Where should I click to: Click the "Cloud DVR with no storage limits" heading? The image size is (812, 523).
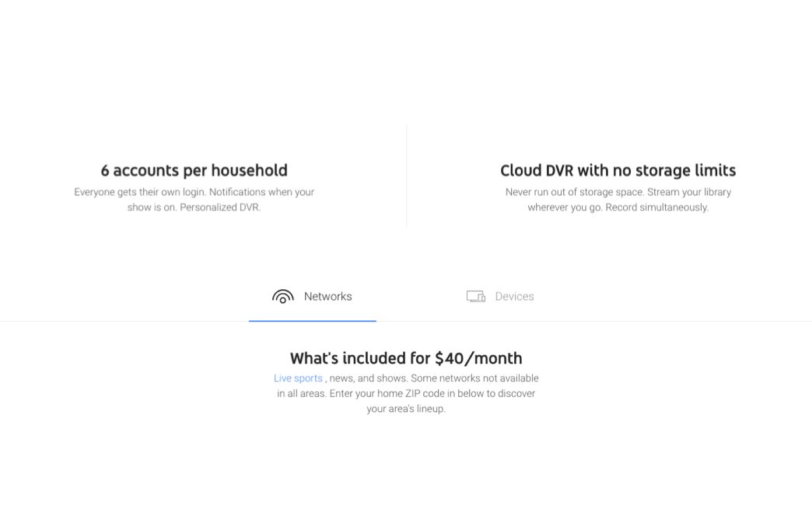pyautogui.click(x=618, y=170)
